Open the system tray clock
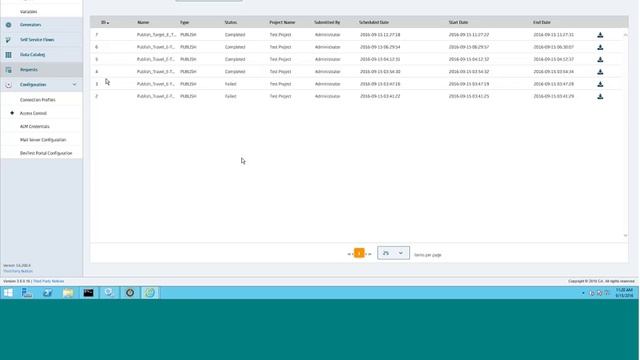This screenshot has height=360, width=640. click(624, 293)
